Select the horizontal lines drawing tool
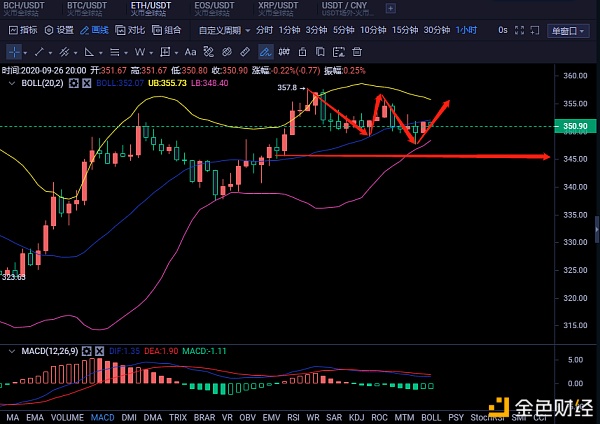Image resolution: width=600 pixels, height=424 pixels. tap(114, 52)
